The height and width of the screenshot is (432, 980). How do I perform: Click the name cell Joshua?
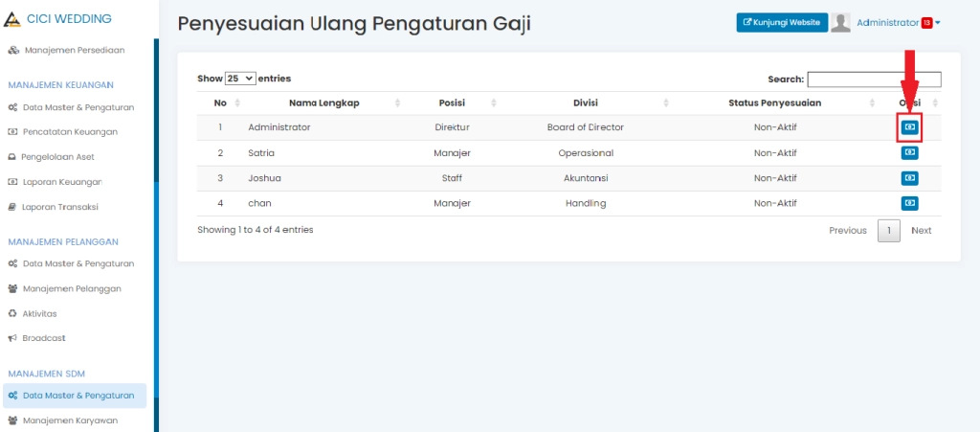[264, 178]
